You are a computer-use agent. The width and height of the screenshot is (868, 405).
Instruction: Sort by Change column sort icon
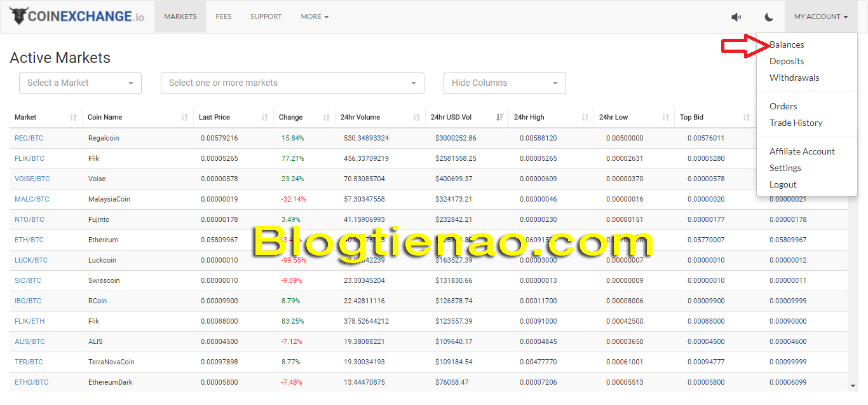(x=327, y=118)
